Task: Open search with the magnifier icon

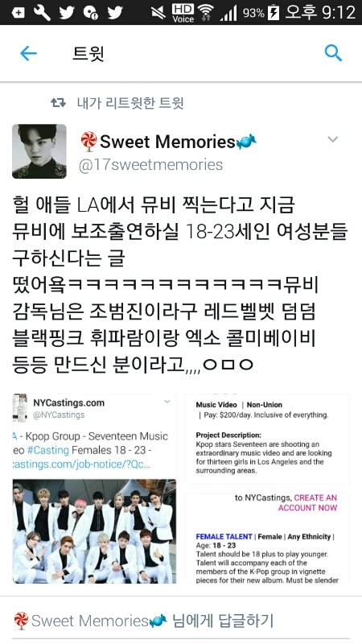Action: [x=333, y=53]
